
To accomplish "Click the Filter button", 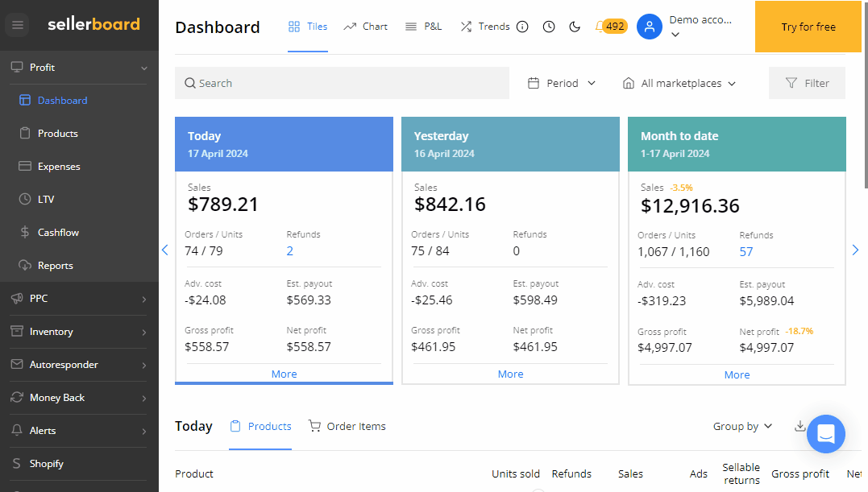I will click(x=807, y=83).
